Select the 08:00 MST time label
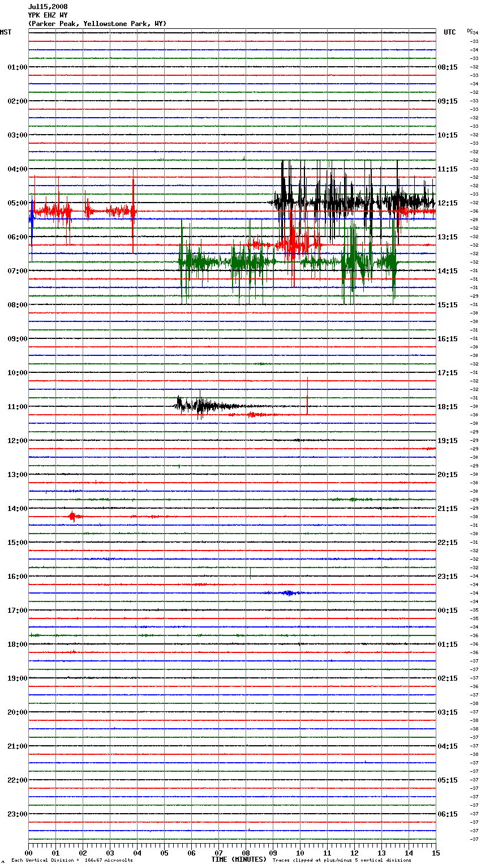481x868 pixels. (18, 305)
